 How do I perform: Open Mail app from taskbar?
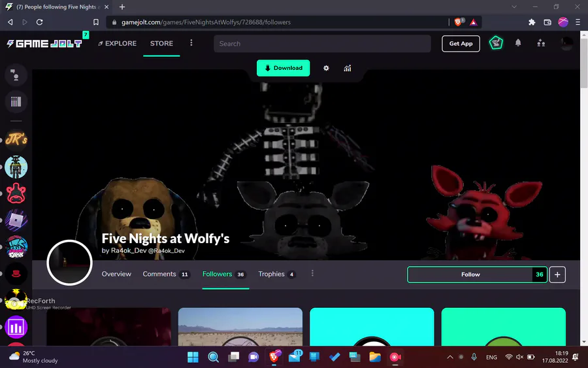(x=295, y=356)
